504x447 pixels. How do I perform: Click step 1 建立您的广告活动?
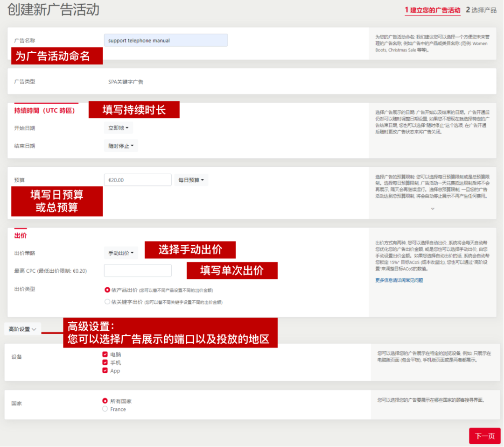pos(432,10)
